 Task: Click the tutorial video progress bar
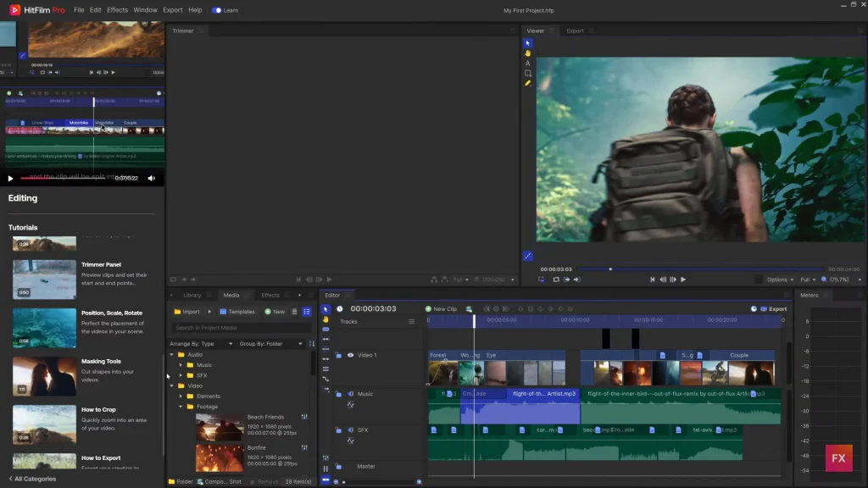[x=63, y=178]
